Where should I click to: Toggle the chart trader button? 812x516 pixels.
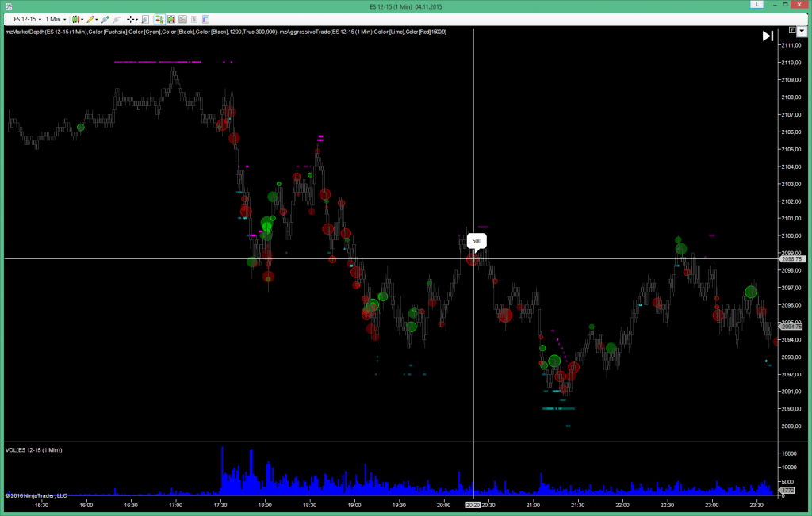click(159, 19)
